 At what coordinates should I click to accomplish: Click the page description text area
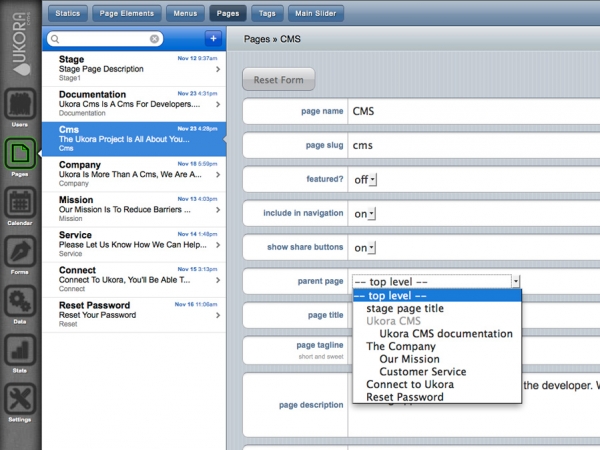(474, 405)
